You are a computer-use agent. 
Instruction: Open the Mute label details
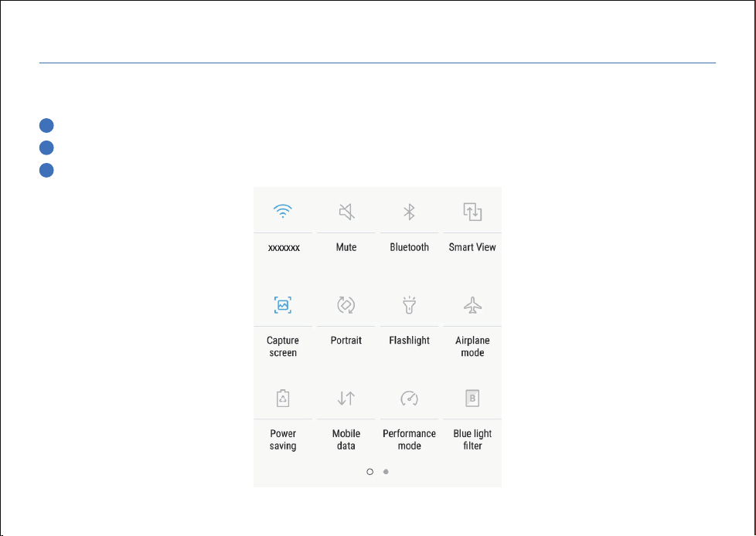tap(346, 247)
